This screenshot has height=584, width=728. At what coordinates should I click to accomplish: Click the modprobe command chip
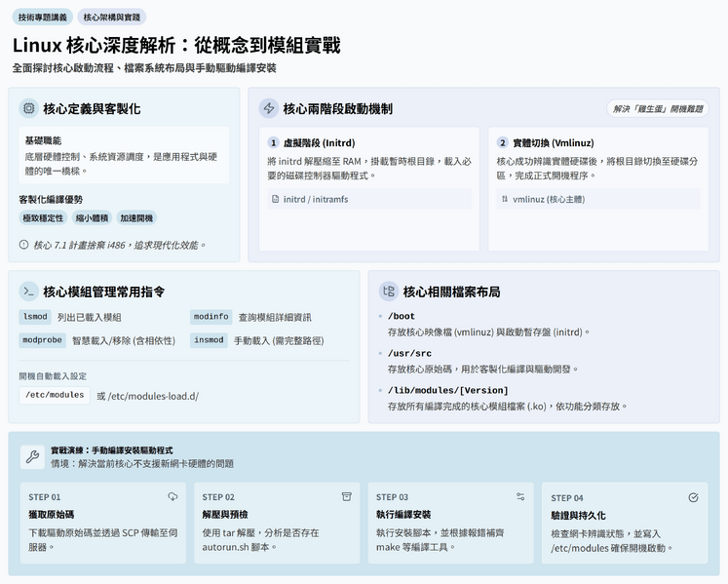(x=42, y=340)
